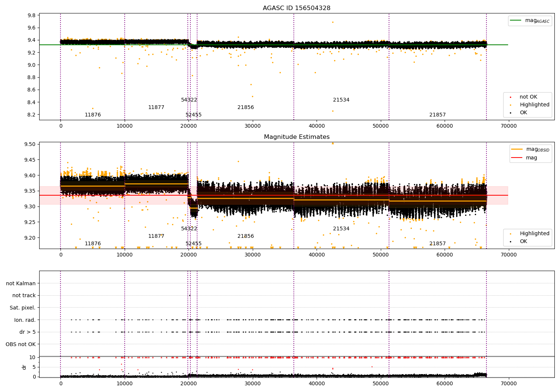Select the orange mag OBSID legend line
Viewport: 560px width, 392px height.
click(x=517, y=149)
